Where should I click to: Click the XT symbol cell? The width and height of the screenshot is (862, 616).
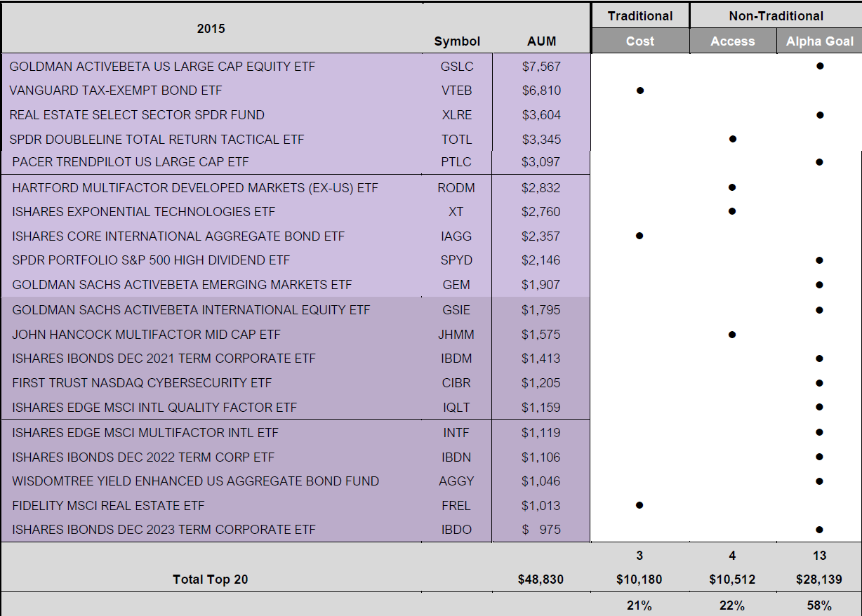click(456, 212)
